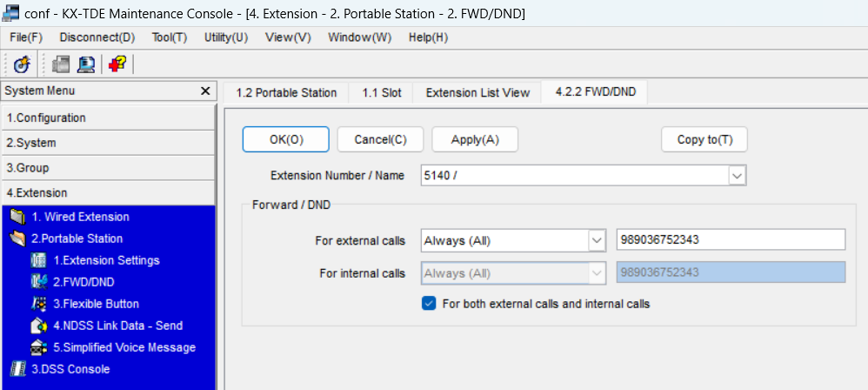Click the red cross help toolbar icon
The height and width of the screenshot is (390, 868).
tap(117, 64)
